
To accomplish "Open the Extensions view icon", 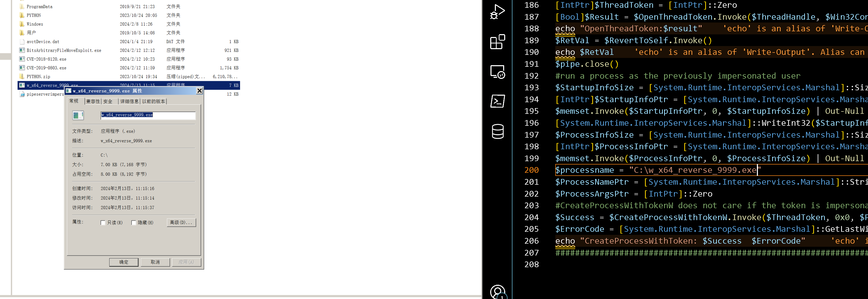I will point(497,42).
